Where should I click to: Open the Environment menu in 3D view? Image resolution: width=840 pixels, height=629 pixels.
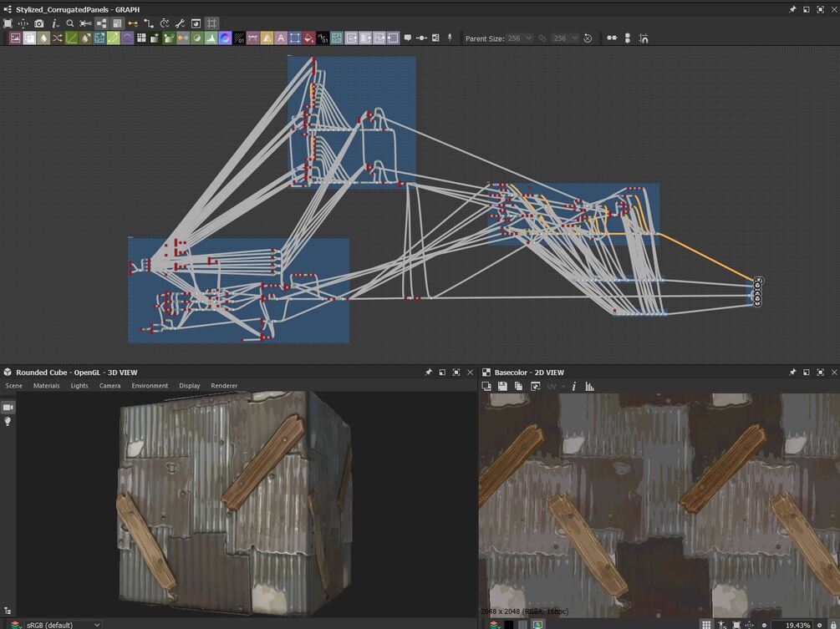(x=150, y=386)
